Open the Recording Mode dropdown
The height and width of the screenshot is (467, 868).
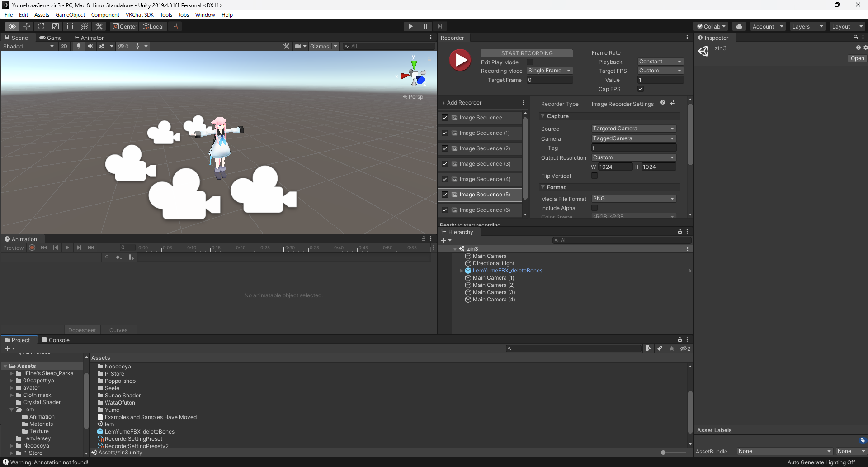pyautogui.click(x=550, y=71)
